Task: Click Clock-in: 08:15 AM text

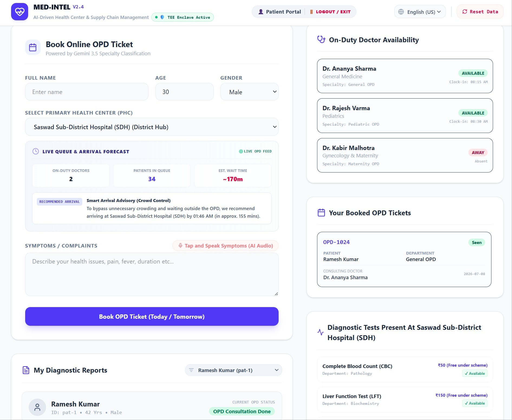Action: click(468, 82)
